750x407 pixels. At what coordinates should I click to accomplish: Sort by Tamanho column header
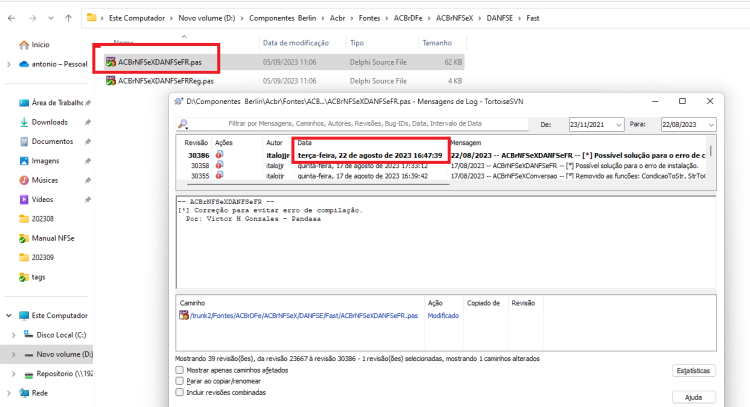click(x=437, y=43)
